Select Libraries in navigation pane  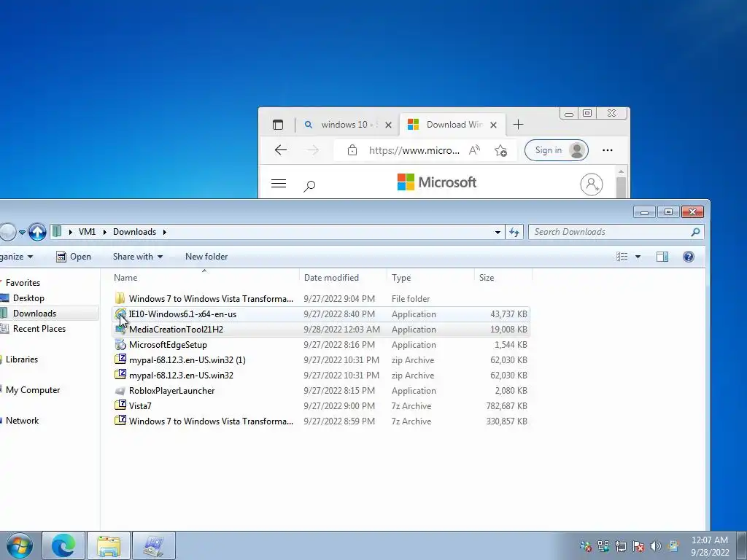tap(21, 359)
